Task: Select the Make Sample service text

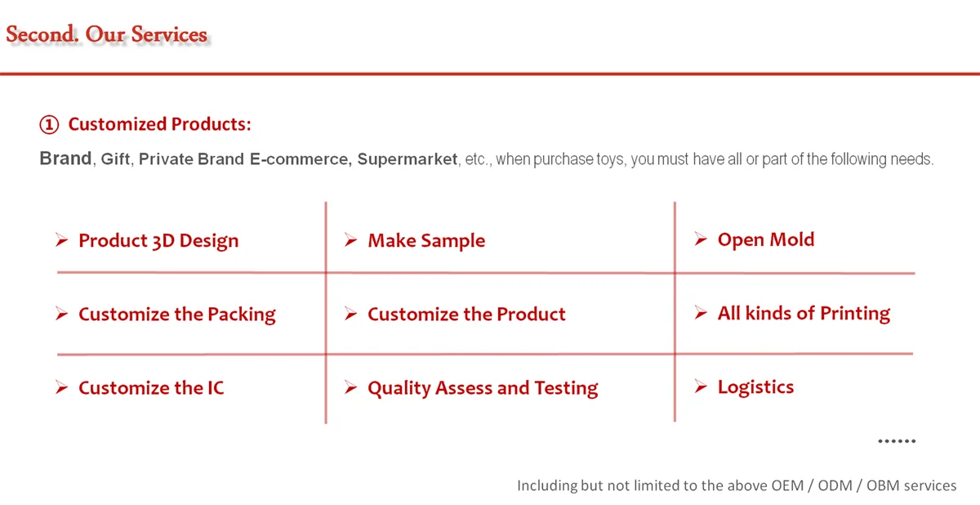Action: (x=426, y=241)
